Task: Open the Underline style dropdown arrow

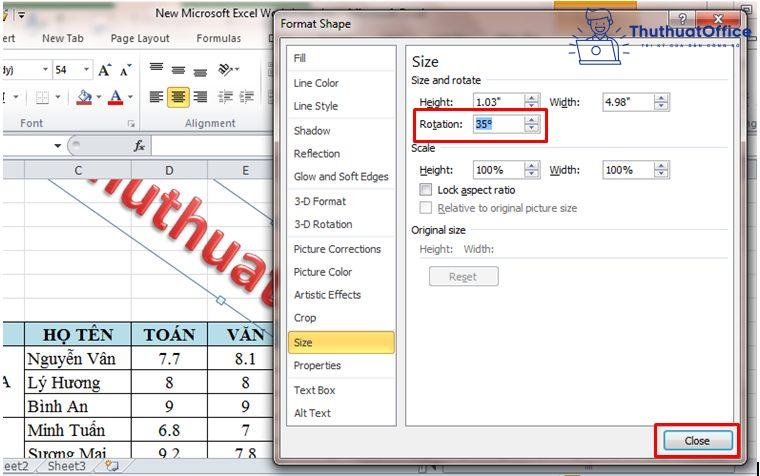Action: click(x=16, y=97)
